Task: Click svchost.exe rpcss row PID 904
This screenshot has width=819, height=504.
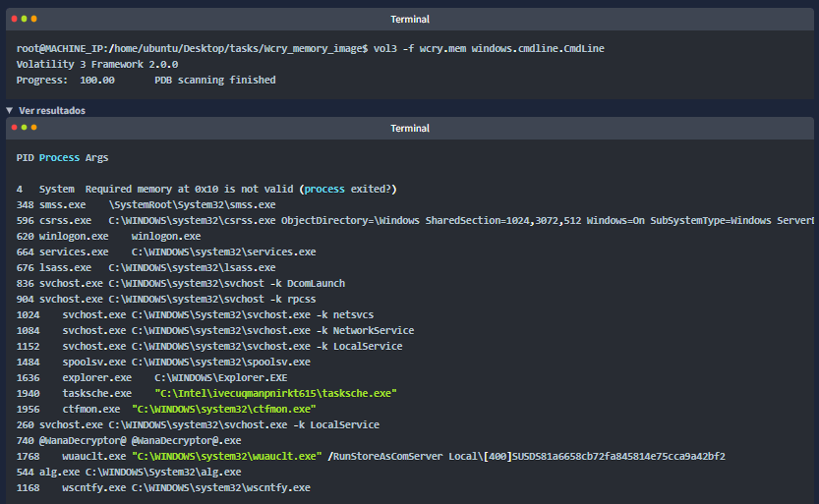Action: (166, 299)
